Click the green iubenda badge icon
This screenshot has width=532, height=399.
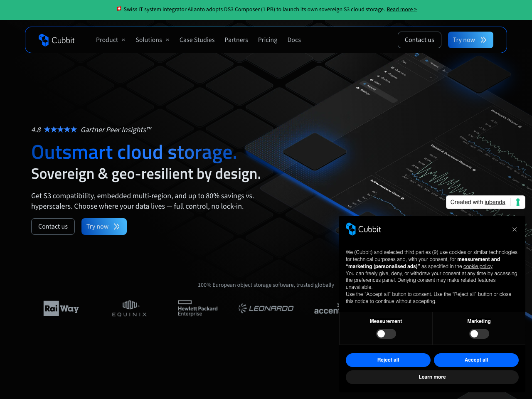(518, 202)
